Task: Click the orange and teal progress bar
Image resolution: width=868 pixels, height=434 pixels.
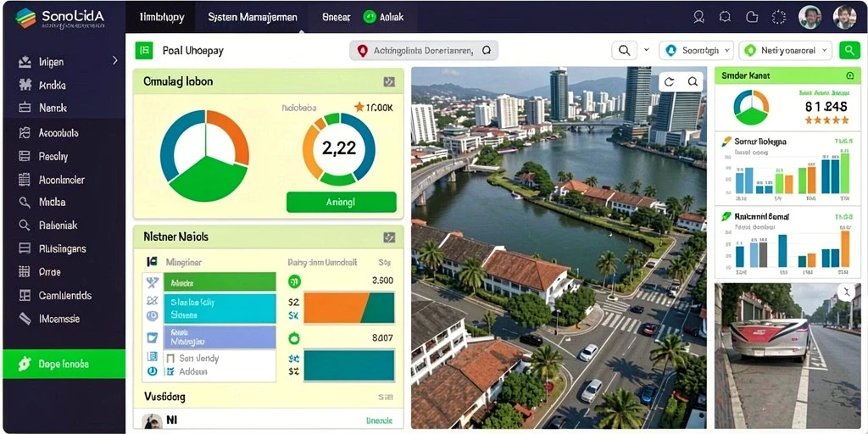Action: [x=349, y=308]
